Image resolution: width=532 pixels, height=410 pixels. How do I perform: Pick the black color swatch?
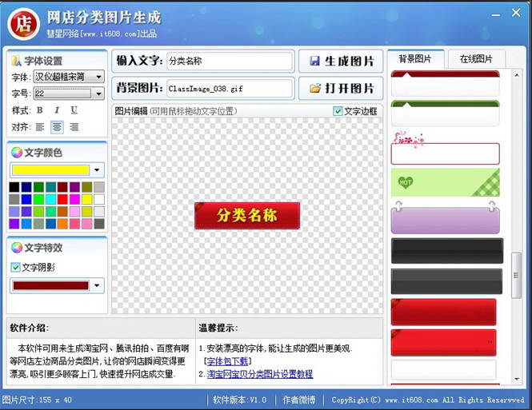[x=14, y=187]
